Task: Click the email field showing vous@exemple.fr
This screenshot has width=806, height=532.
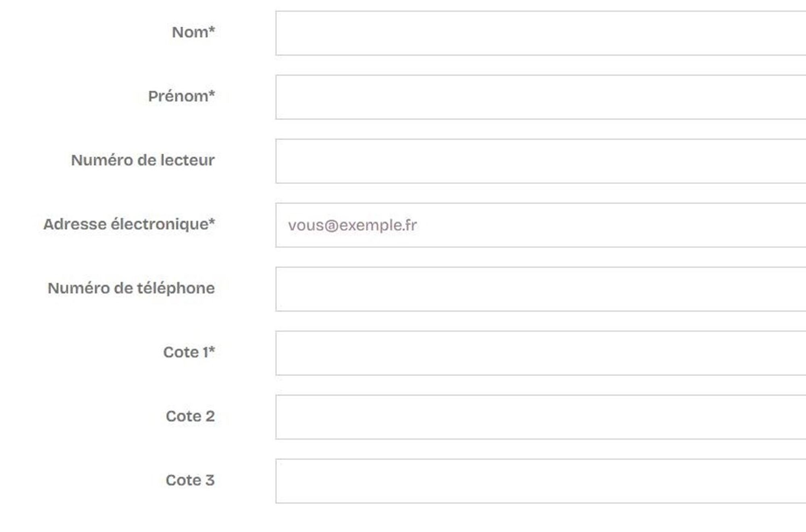Action: click(540, 225)
